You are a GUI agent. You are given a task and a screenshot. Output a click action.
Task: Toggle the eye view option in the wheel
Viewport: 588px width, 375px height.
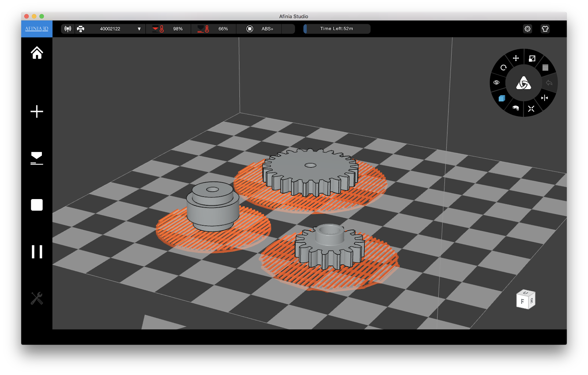496,82
